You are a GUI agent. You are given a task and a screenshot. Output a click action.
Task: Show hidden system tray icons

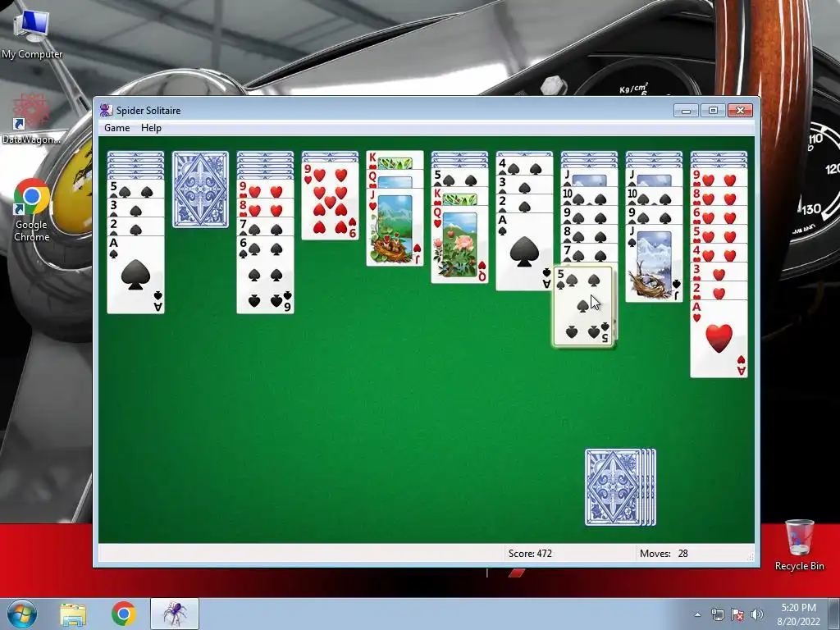click(x=697, y=614)
